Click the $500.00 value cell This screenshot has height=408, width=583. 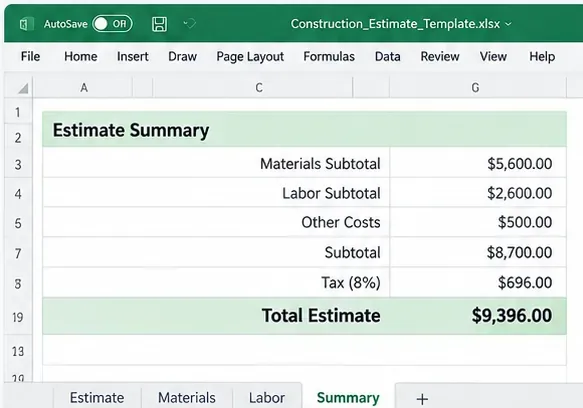pos(478,222)
